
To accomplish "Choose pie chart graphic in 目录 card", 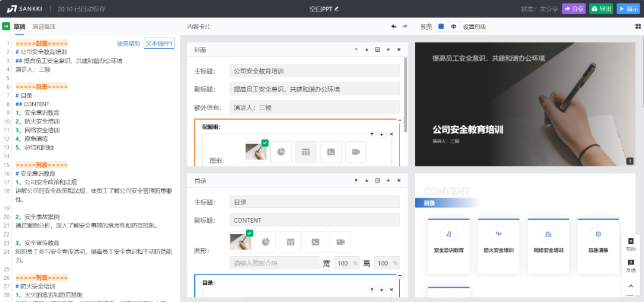I will [x=265, y=242].
